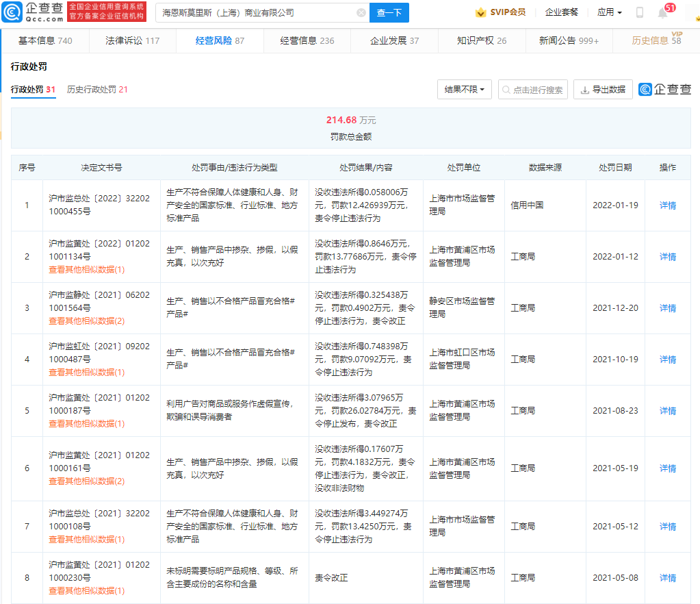The height and width of the screenshot is (604, 700).
Task: Open the notification bell with 51 alerts
Action: (662, 12)
